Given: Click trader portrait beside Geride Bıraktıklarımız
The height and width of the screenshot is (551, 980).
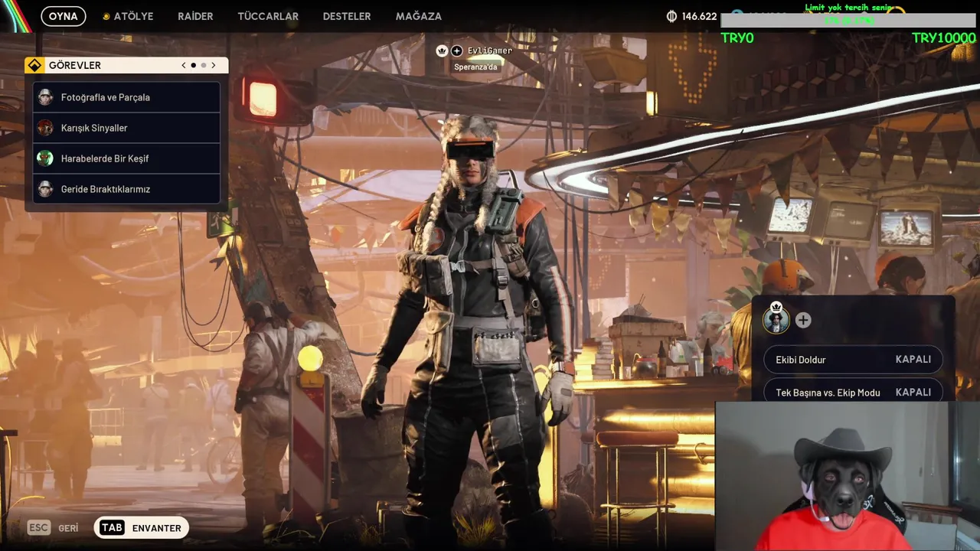Looking at the screenshot, I should [x=45, y=189].
